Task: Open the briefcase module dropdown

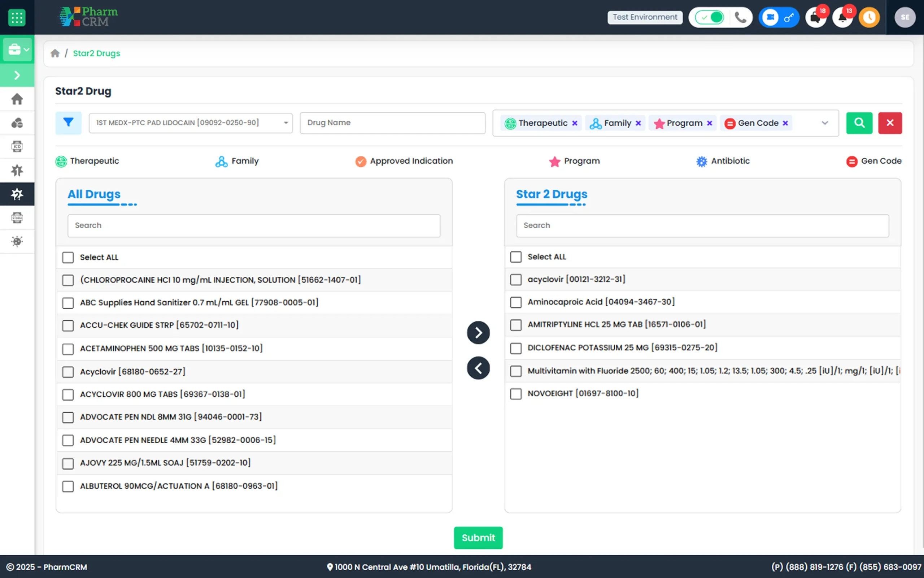Action: click(x=17, y=49)
